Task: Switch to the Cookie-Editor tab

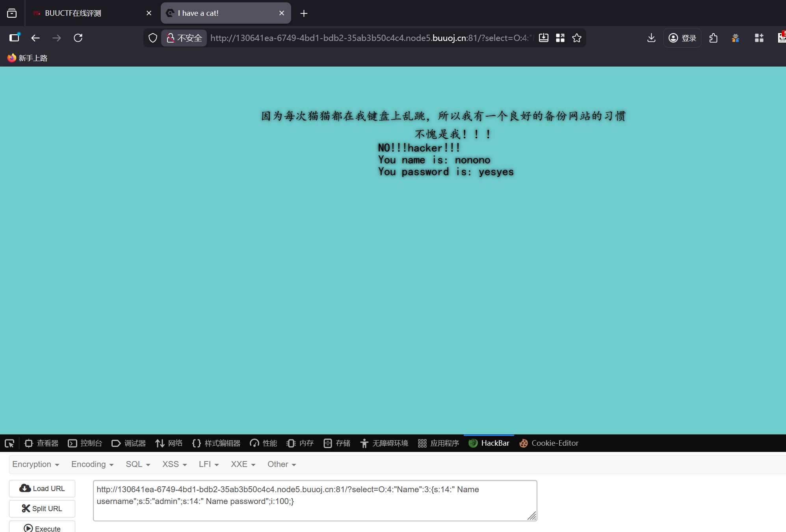Action: pos(549,443)
